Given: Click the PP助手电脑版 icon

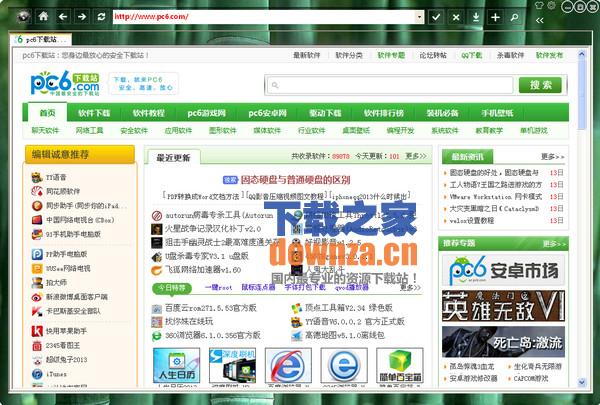Looking at the screenshot, I should pyautogui.click(x=37, y=254).
